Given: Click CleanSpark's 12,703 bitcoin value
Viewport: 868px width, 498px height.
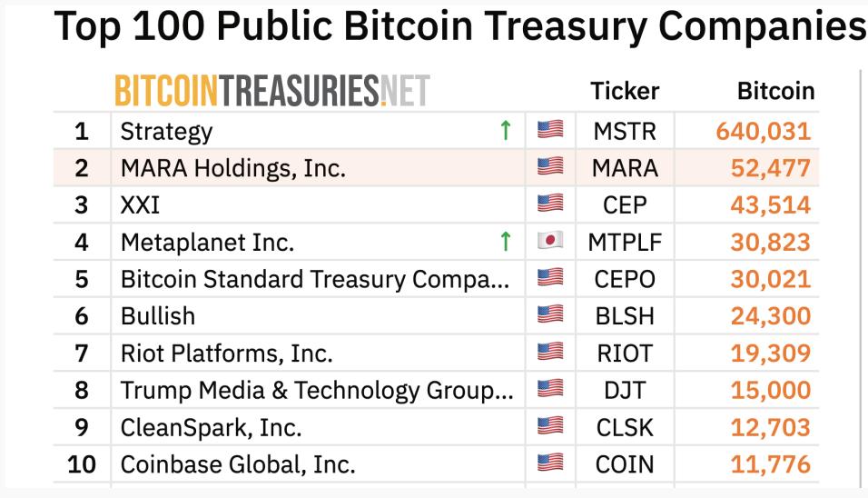Looking at the screenshot, I should 771,427.
